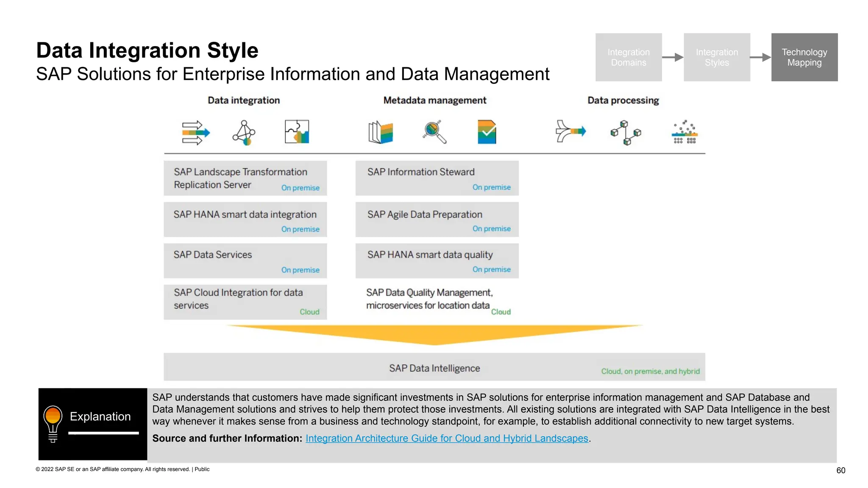The height and width of the screenshot is (488, 868).
Task: Click 'Cloud' tag on SAP Cloud Integration
Action: (x=309, y=312)
